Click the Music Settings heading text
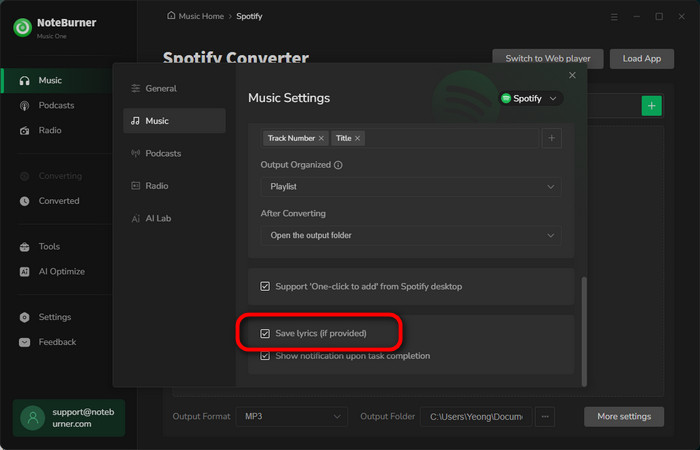700x450 pixels. click(x=289, y=98)
